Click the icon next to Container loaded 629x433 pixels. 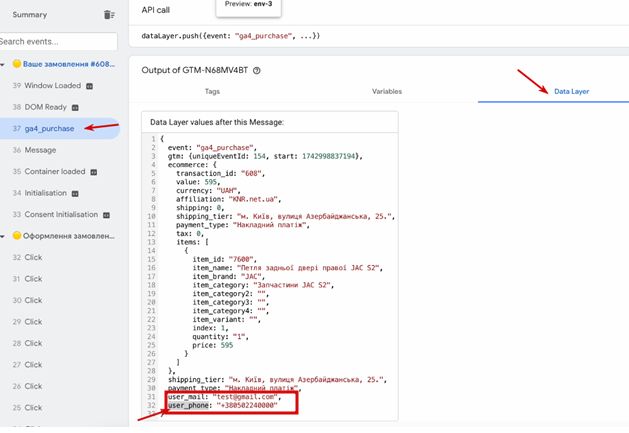click(x=93, y=172)
